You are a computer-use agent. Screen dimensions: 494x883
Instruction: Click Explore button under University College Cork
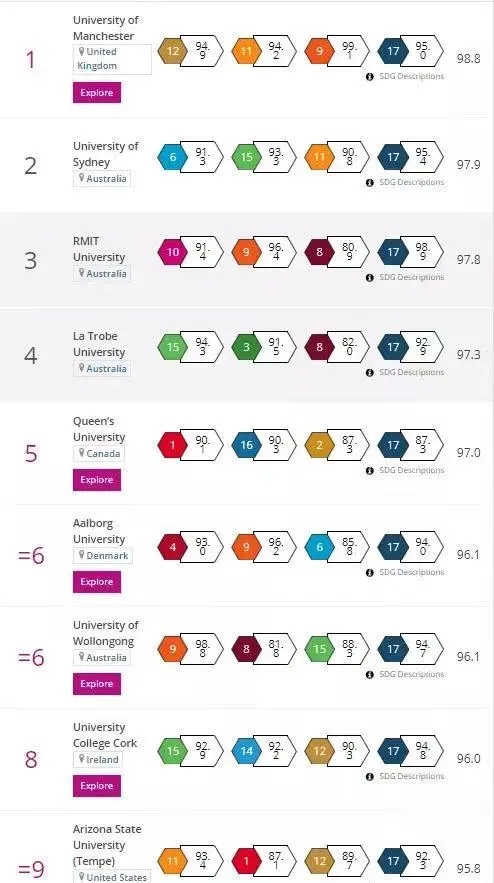(97, 786)
